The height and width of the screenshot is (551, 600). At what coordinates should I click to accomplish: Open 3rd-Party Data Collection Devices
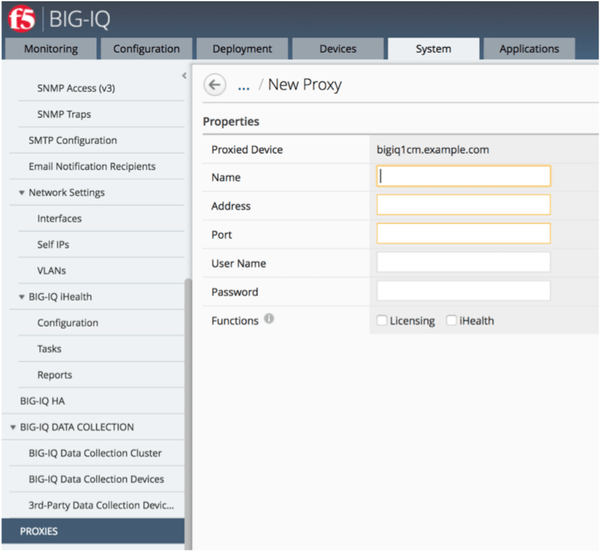(101, 505)
